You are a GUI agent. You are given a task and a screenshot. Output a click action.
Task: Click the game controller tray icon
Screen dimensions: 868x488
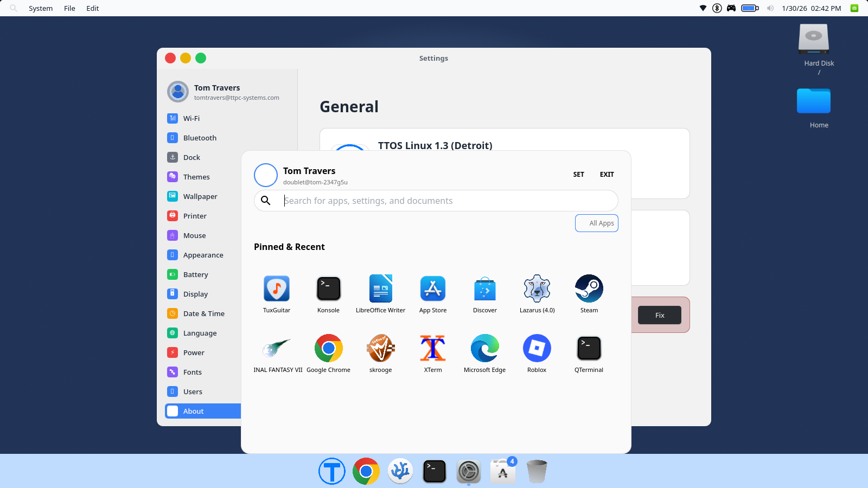point(731,8)
